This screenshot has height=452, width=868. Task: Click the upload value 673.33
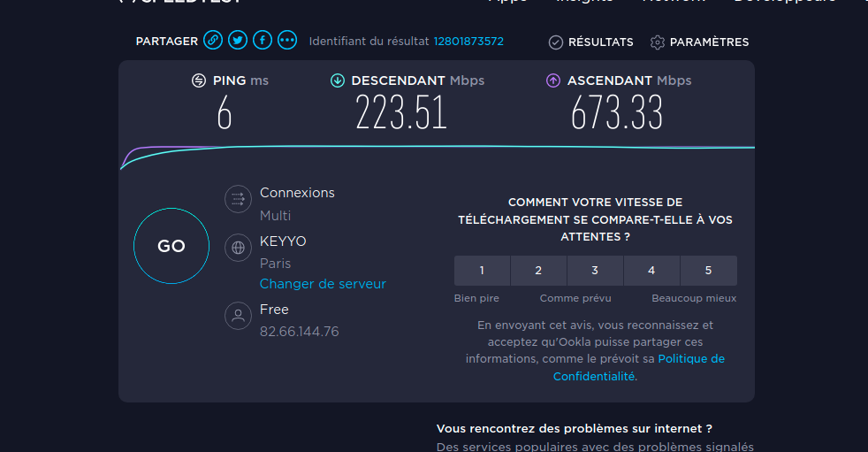[x=617, y=112]
